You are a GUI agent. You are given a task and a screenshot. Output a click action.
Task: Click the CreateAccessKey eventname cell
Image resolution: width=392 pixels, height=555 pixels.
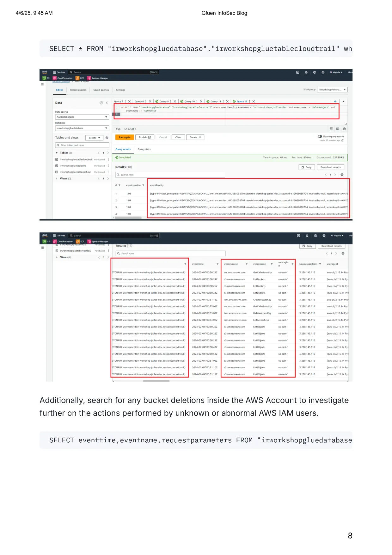pyautogui.click(x=262, y=300)
